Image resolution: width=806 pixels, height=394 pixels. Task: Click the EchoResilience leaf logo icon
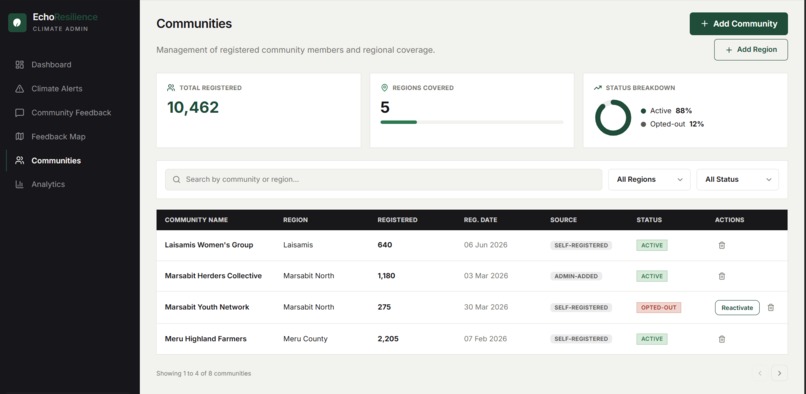pyautogui.click(x=17, y=23)
